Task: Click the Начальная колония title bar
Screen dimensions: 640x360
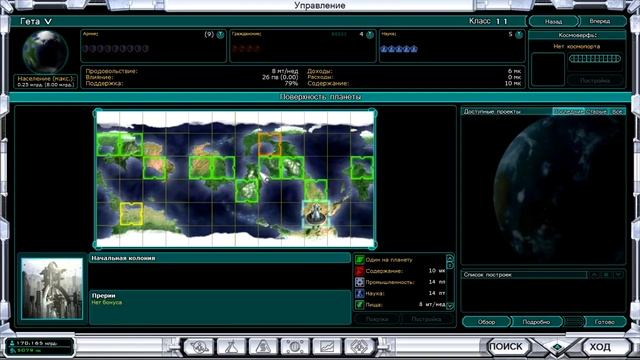Action: click(x=220, y=258)
